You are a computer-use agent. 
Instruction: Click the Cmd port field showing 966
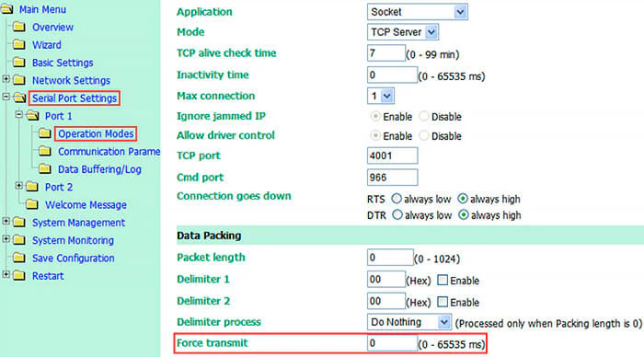[392, 178]
